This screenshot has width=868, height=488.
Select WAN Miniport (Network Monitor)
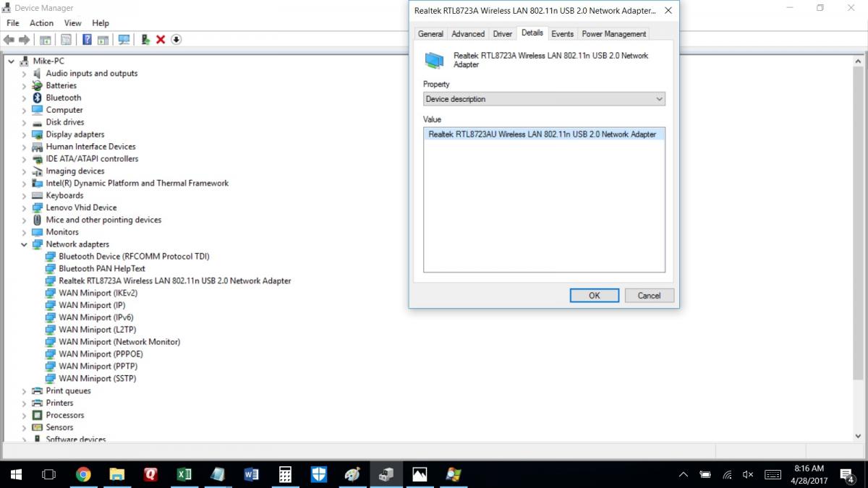point(119,342)
